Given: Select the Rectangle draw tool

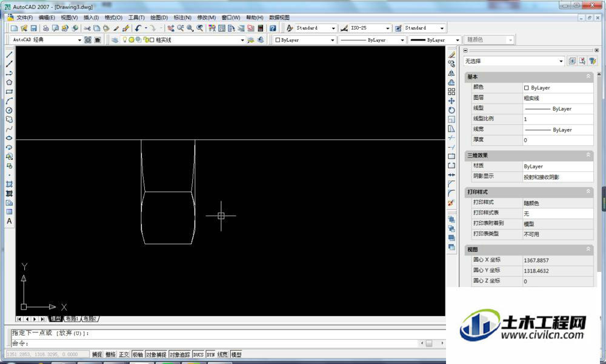Looking at the screenshot, I should [9, 91].
